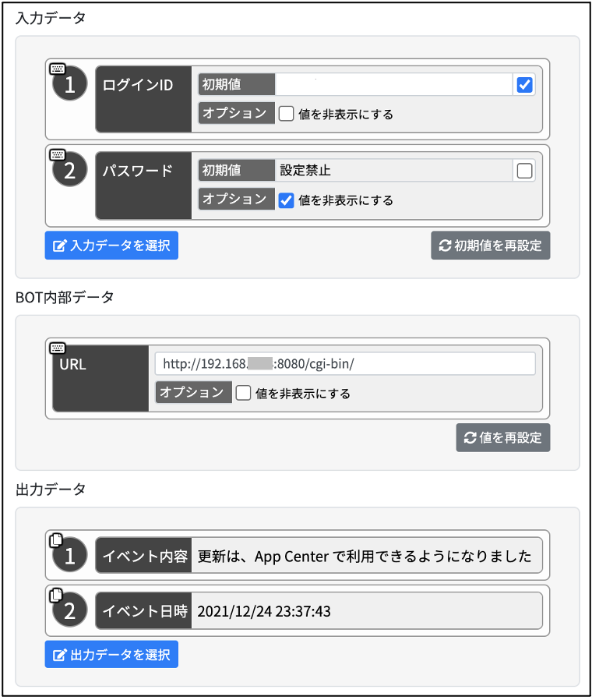
Task: Select the 2021/12/24 23:37:43 value
Action: [264, 611]
